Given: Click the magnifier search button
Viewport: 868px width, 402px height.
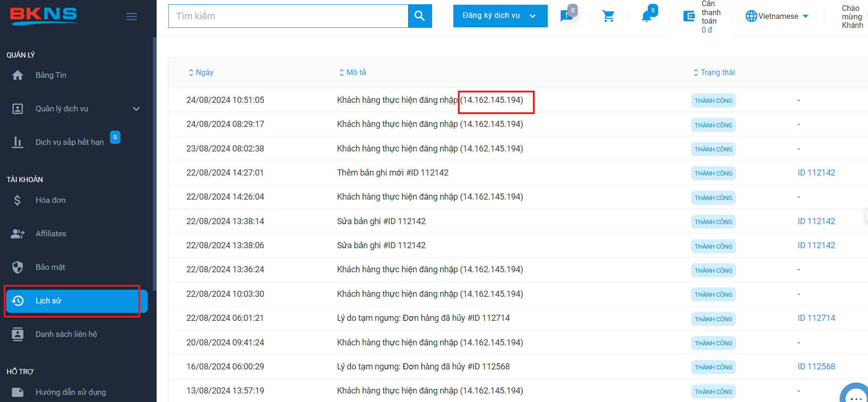Looking at the screenshot, I should coord(420,16).
